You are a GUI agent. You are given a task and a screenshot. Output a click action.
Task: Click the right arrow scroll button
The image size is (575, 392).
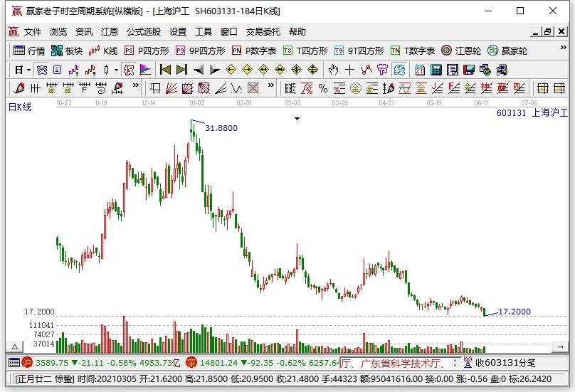(x=560, y=346)
